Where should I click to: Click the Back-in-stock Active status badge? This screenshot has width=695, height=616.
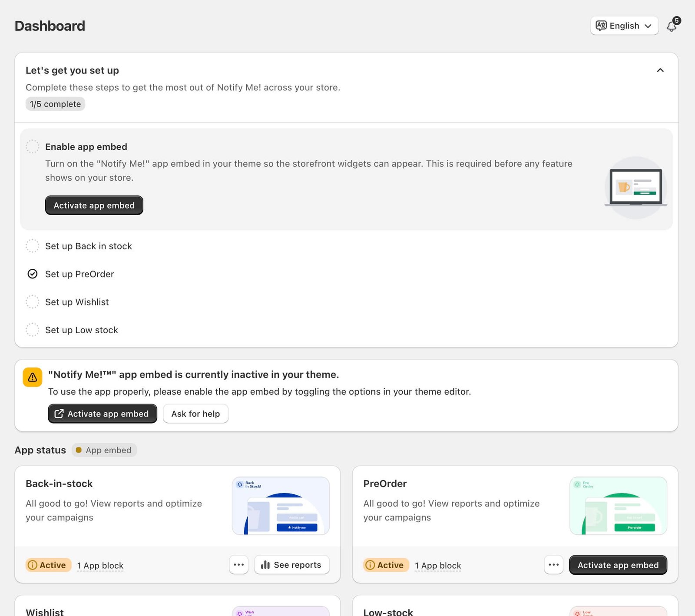point(48,565)
